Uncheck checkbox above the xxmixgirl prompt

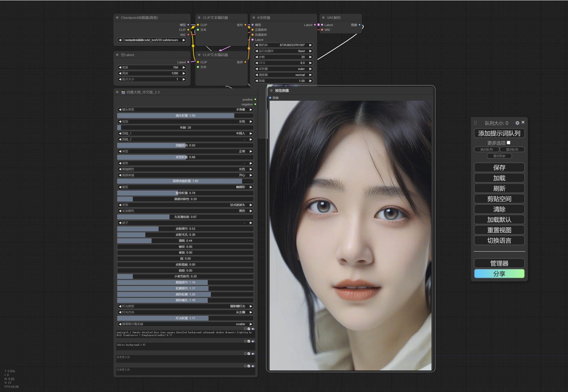pos(249,329)
